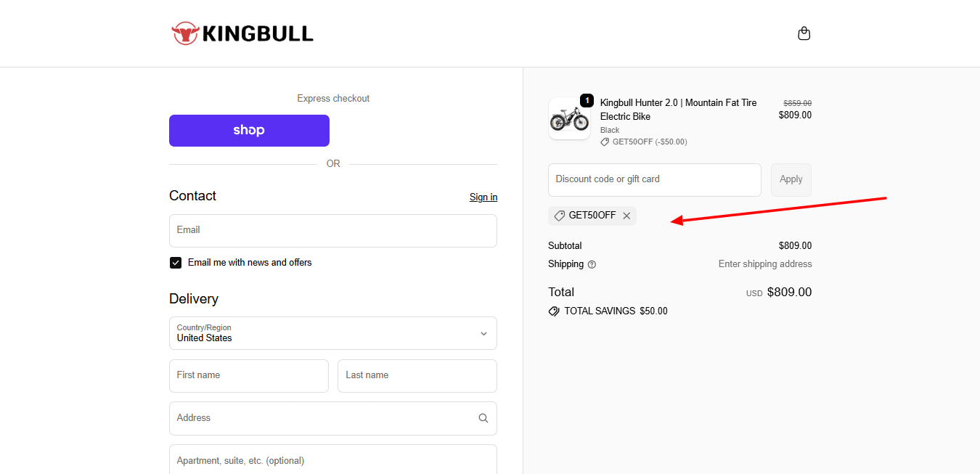Click the tag icon beside TOTAL SAVINGS
This screenshot has height=474, width=980.
(x=554, y=311)
